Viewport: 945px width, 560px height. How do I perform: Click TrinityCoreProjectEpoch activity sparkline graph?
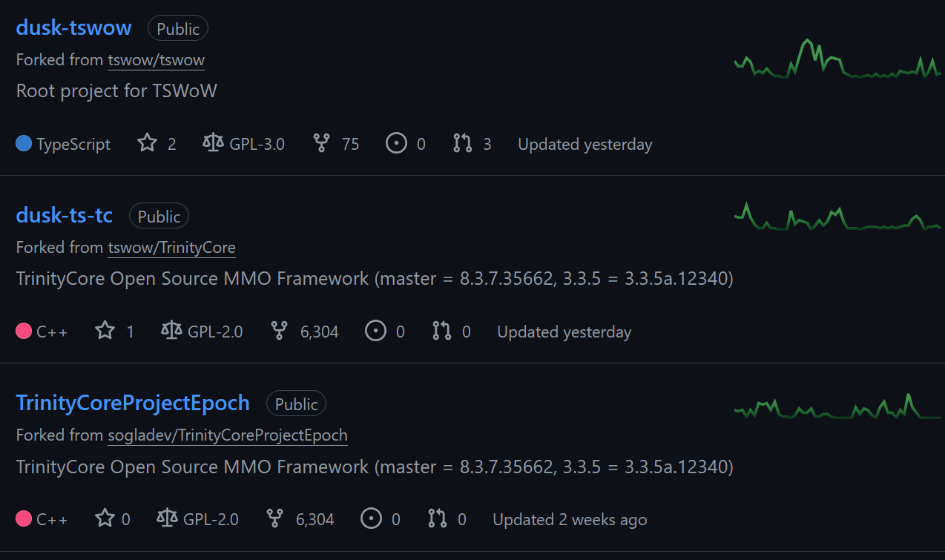pos(837,406)
